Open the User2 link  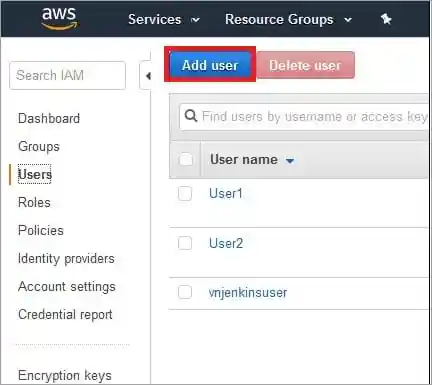pos(226,243)
